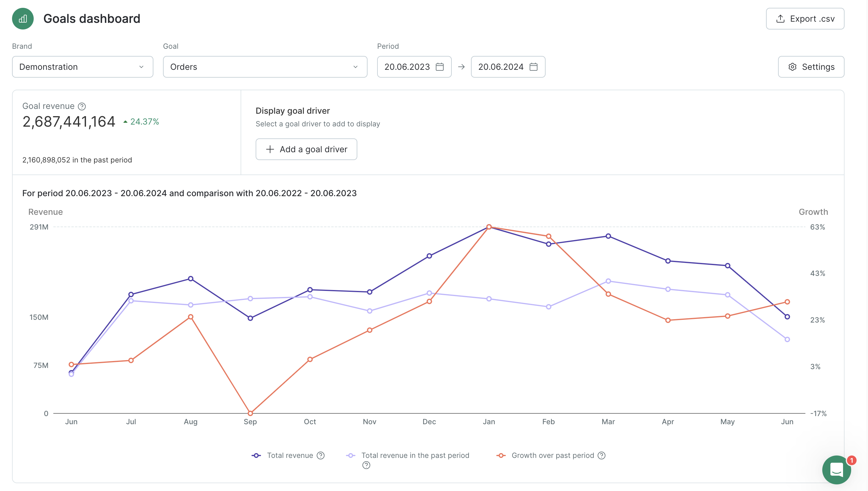The height and width of the screenshot is (491, 868).
Task: Click the Oct point on Growth line
Action: 310,360
